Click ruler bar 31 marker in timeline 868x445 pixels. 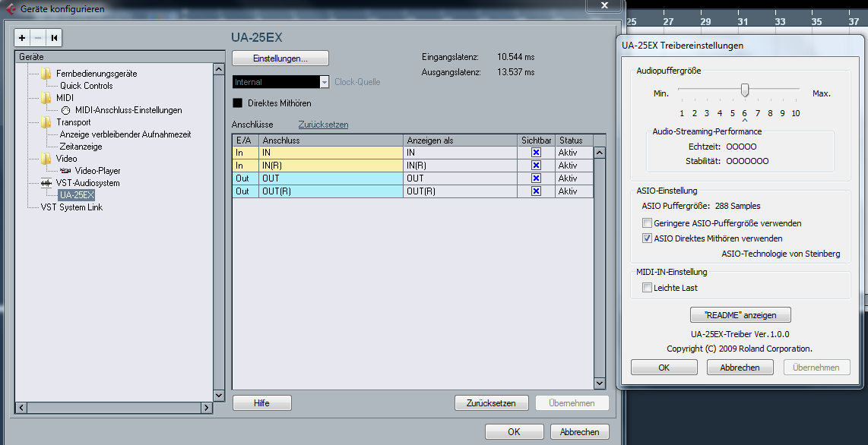point(743,21)
